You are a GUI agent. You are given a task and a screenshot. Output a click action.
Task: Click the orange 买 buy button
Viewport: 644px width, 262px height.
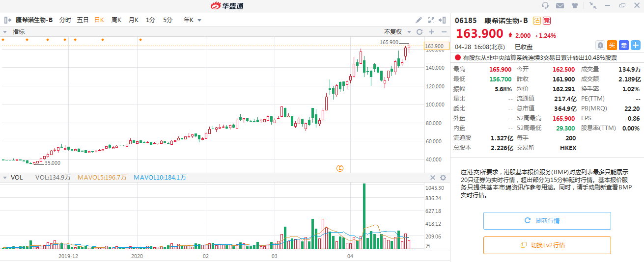pyautogui.click(x=612, y=45)
